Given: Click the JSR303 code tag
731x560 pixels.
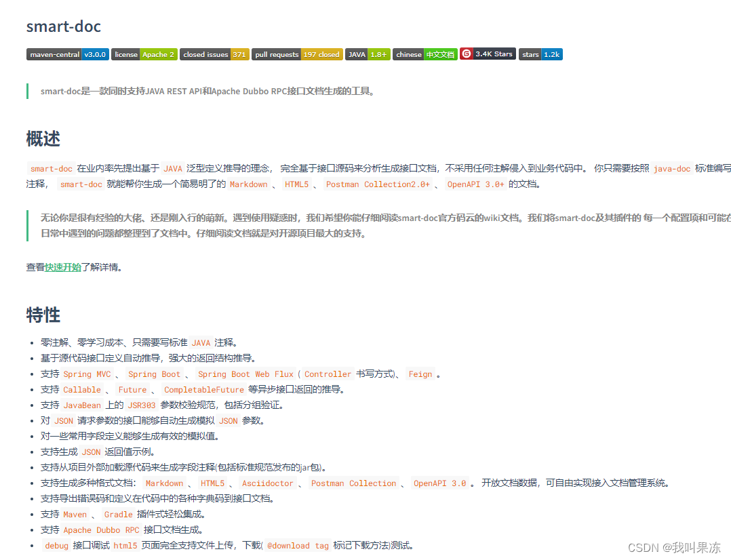Looking at the screenshot, I should click(x=142, y=405).
